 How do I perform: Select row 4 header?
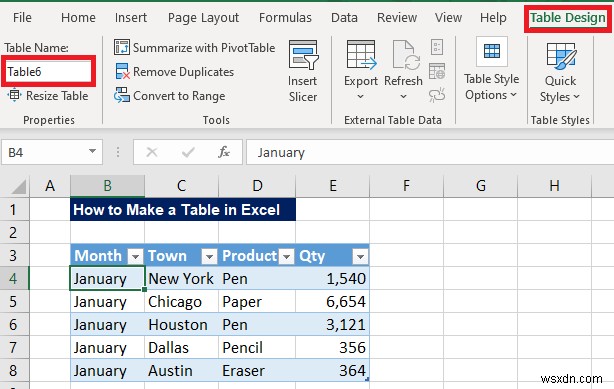tap(14, 279)
